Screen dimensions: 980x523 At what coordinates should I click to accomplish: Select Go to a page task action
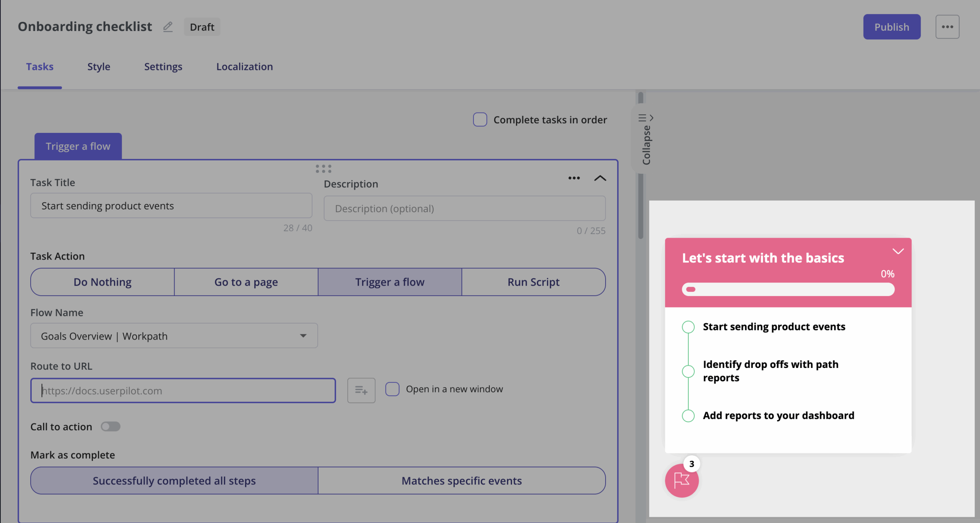tap(246, 282)
